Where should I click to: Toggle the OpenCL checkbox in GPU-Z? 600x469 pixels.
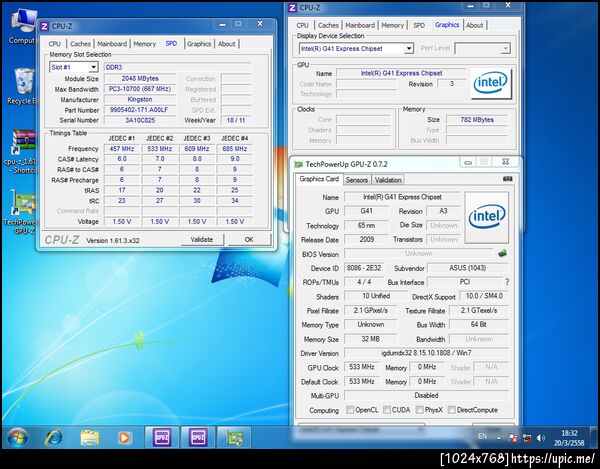point(350,410)
